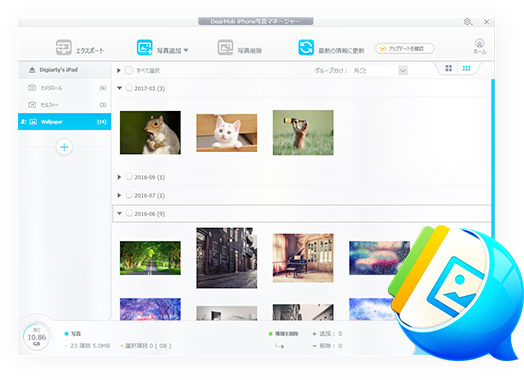Viewport: 524px width, 380px height.
Task: Click the 2017-03 (3) group label
Action: point(149,89)
